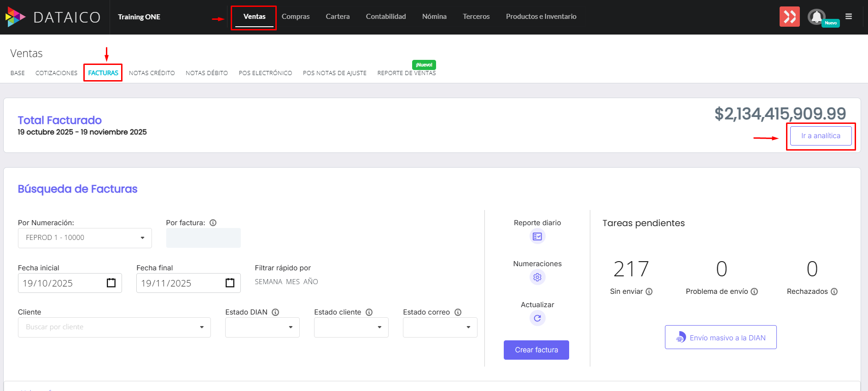Click the Actualizar refresh icon
This screenshot has width=868, height=391.
(x=537, y=318)
